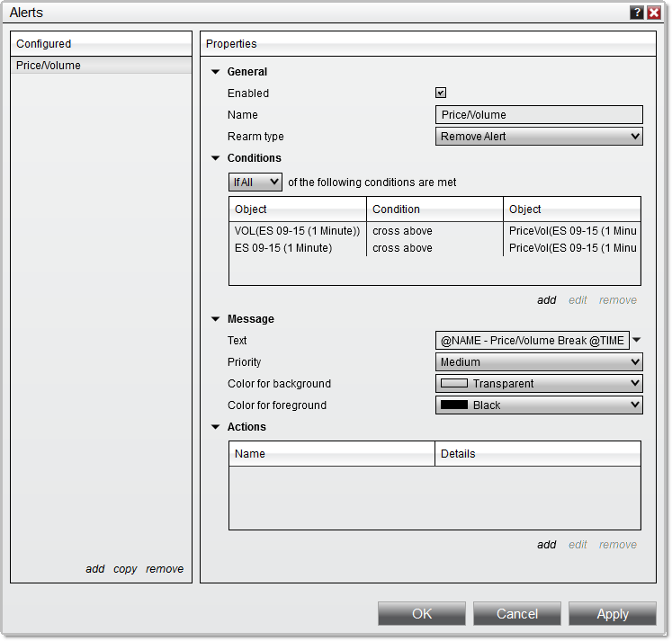Screen dimensions: 672x641
Task: Toggle the Enabled checkbox
Action: (441, 93)
